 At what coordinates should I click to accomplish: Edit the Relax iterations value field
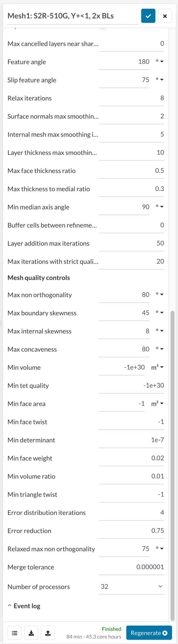(x=131, y=98)
